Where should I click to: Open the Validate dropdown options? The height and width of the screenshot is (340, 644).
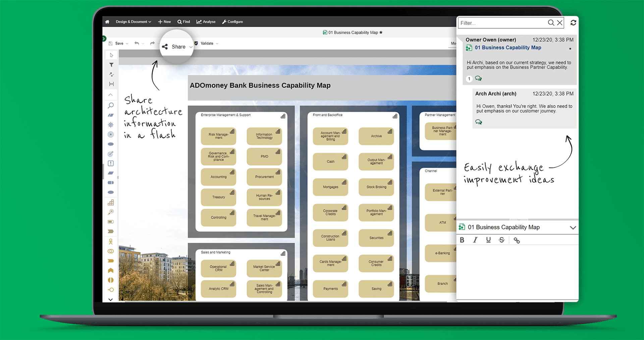click(x=217, y=43)
